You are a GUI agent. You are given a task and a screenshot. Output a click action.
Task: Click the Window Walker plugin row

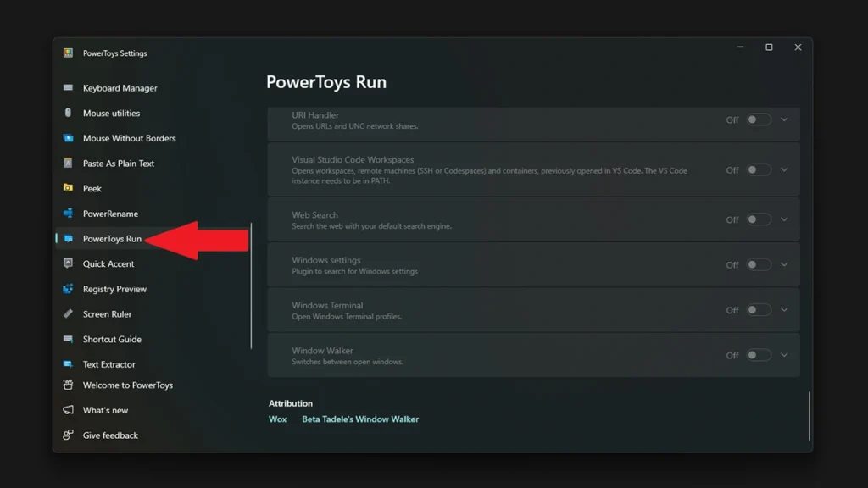[x=534, y=355]
